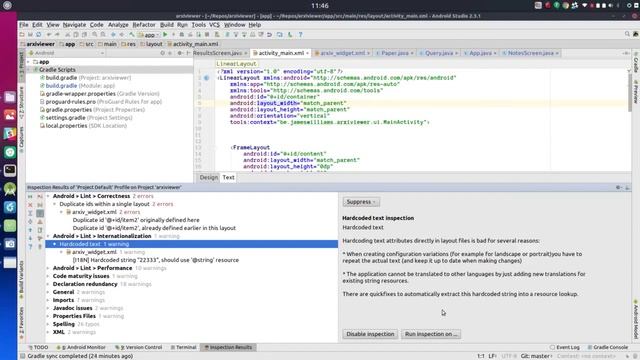Click the Undo arrow in toolbar
This screenshot has width=640, height=360.
point(49,35)
